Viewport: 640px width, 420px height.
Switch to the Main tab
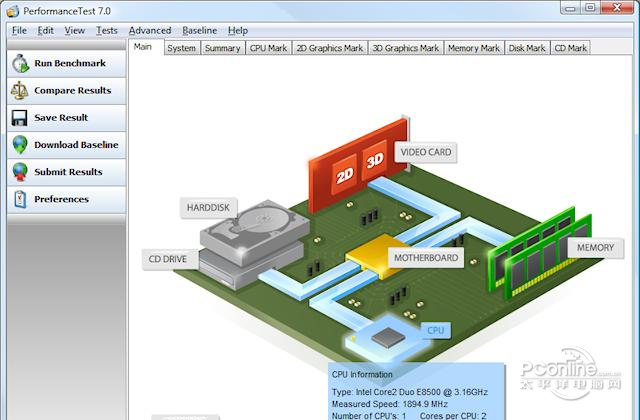pos(146,47)
